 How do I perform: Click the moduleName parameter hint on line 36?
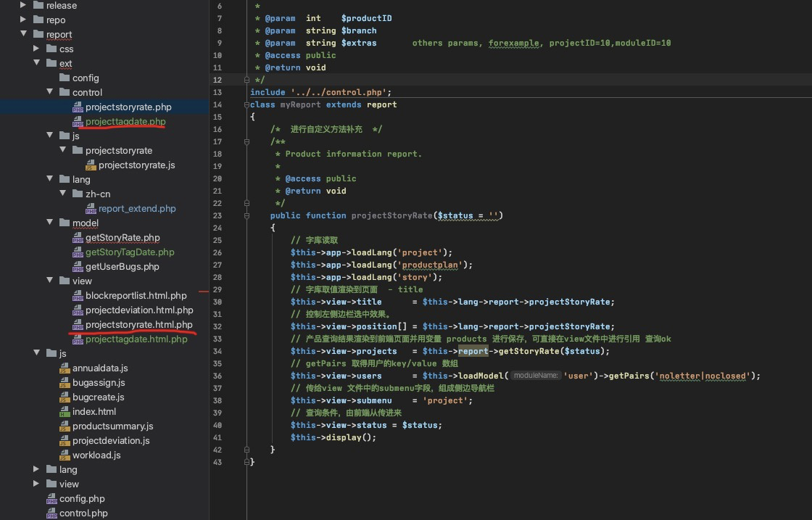[536, 376]
